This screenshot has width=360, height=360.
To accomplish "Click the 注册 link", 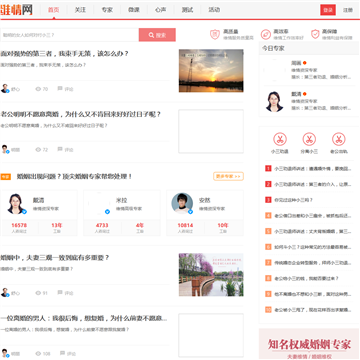I will coord(348,10).
